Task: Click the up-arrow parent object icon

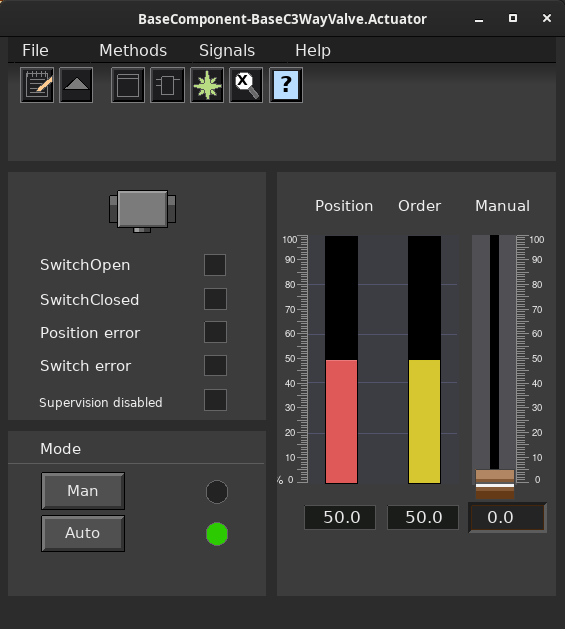Action: click(x=76, y=85)
